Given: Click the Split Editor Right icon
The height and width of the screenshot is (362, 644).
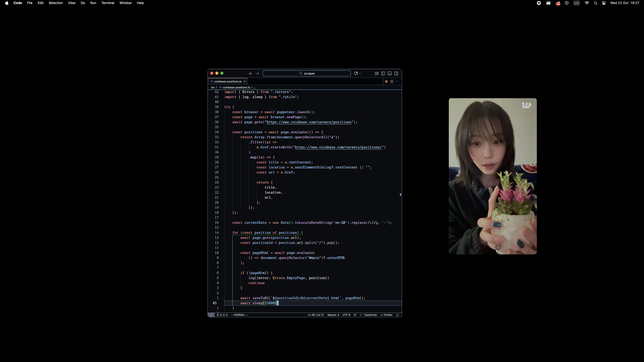Looking at the screenshot, I should 392,81.
